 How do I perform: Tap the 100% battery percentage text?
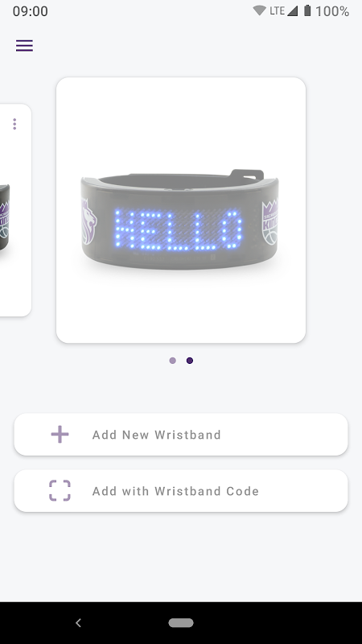(x=332, y=11)
